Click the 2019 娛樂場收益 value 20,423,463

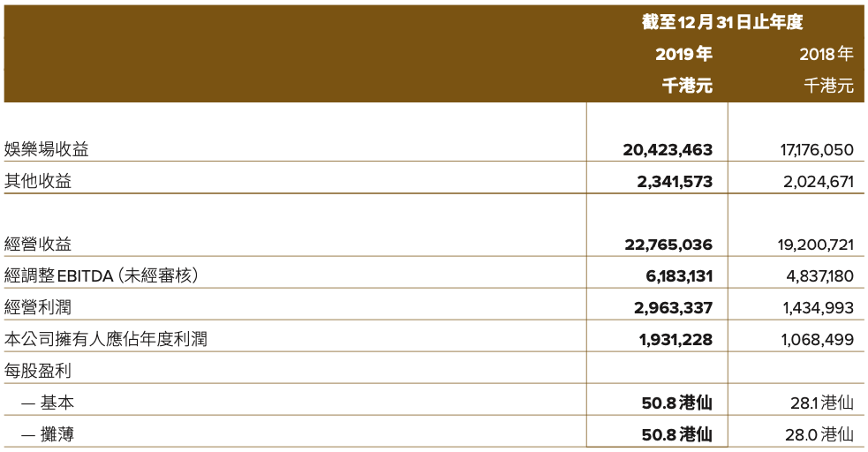[x=667, y=150]
